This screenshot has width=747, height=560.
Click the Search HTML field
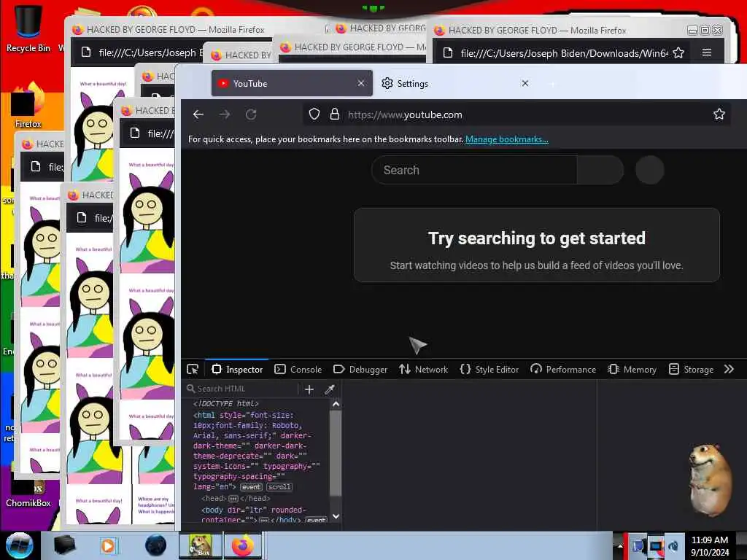point(241,389)
